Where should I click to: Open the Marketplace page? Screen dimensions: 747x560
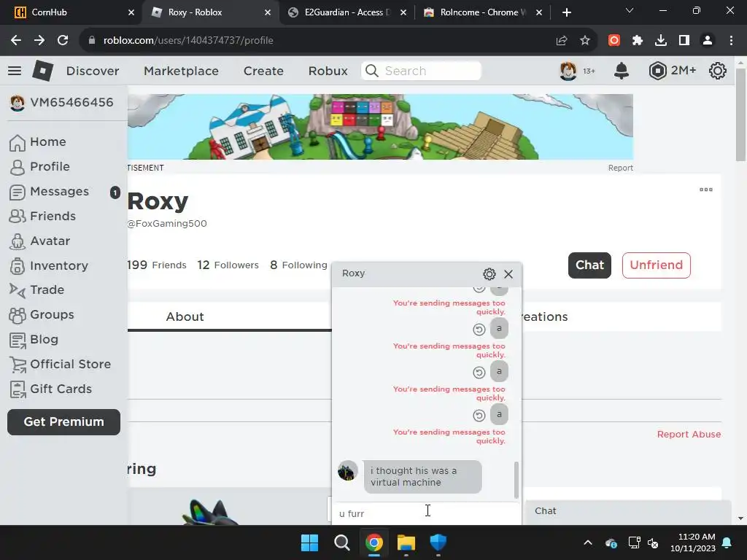[x=181, y=71]
